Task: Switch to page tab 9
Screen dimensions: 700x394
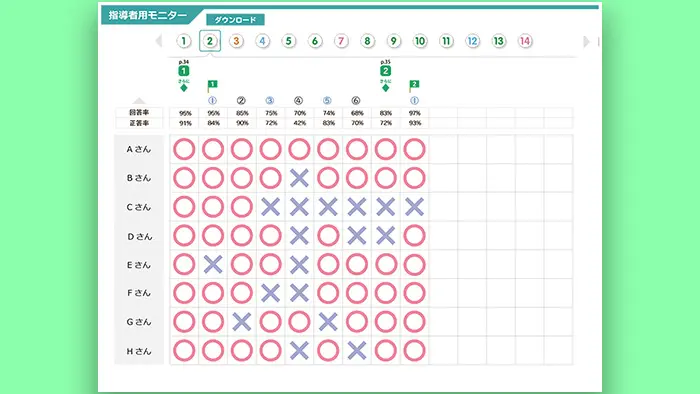Action: 393,41
